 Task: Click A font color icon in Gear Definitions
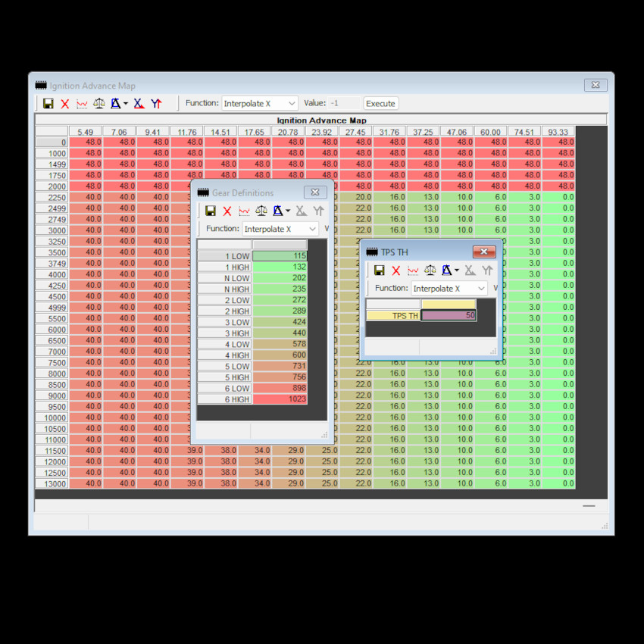click(278, 211)
